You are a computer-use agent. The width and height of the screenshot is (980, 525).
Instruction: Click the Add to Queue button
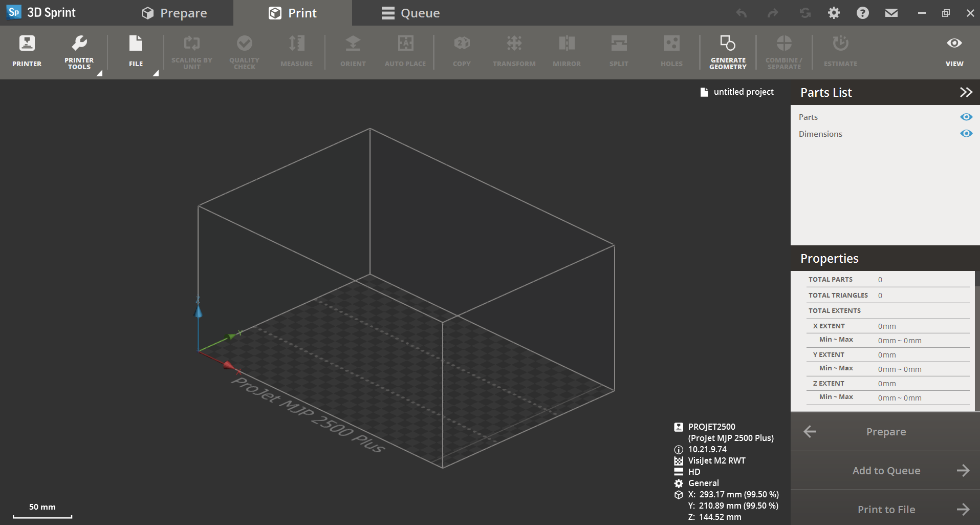point(885,470)
